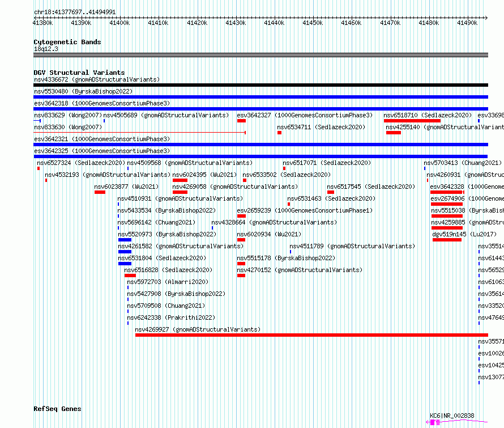Viewport: 504px width, 428px height.
Task: Open nsv4269058 gnomAD variant label
Action: (x=235, y=187)
